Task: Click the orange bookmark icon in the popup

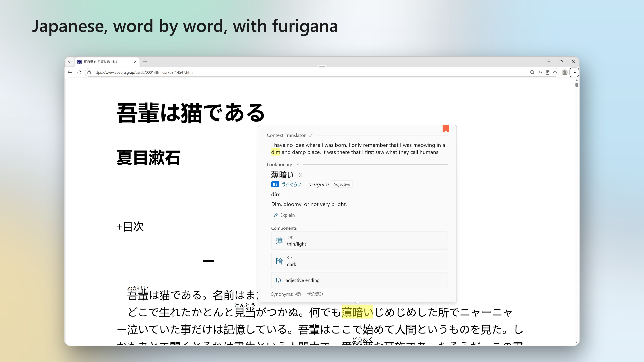Action: point(445,128)
